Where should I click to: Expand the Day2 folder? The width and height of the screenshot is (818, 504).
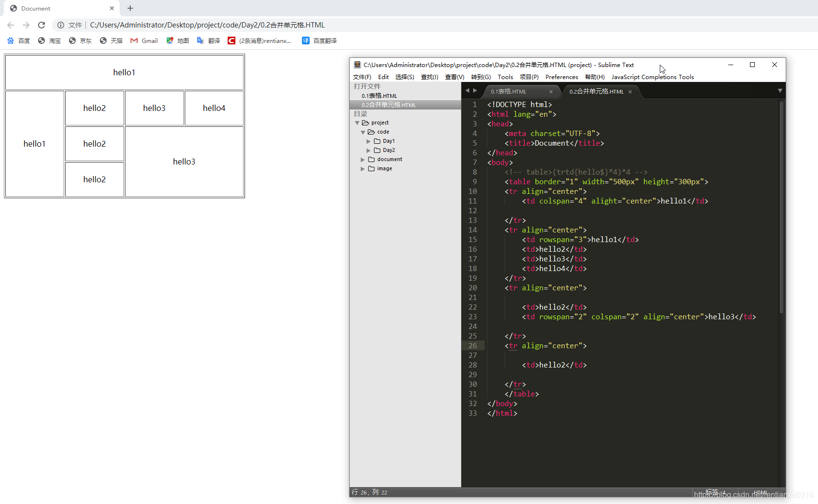click(368, 150)
